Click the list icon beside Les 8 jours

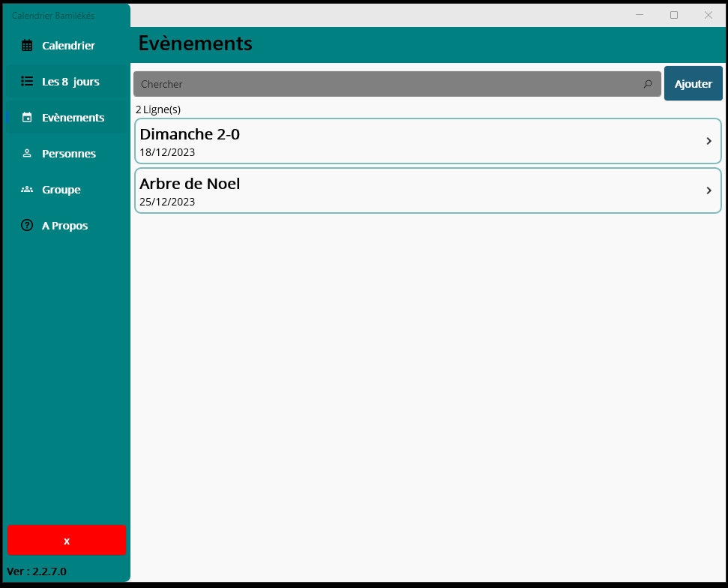click(x=27, y=82)
